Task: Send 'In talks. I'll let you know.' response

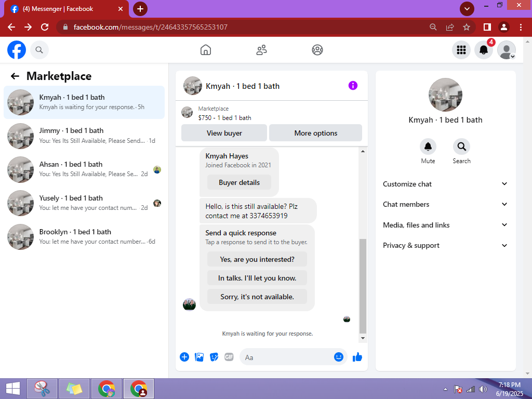Action: (x=257, y=278)
